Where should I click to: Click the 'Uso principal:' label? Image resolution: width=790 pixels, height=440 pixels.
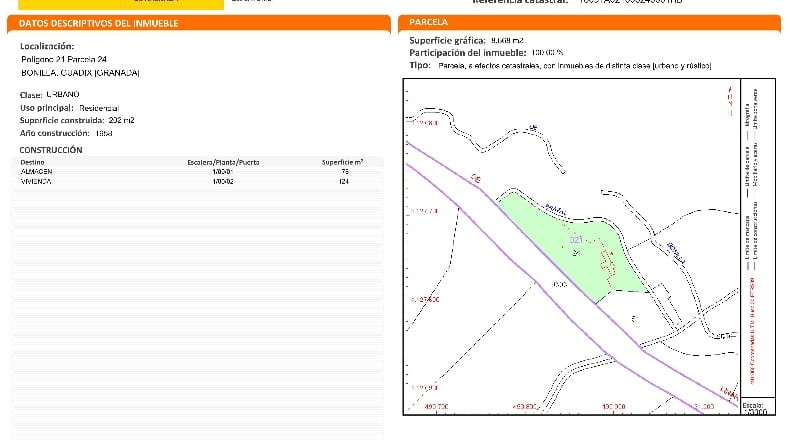(47, 108)
